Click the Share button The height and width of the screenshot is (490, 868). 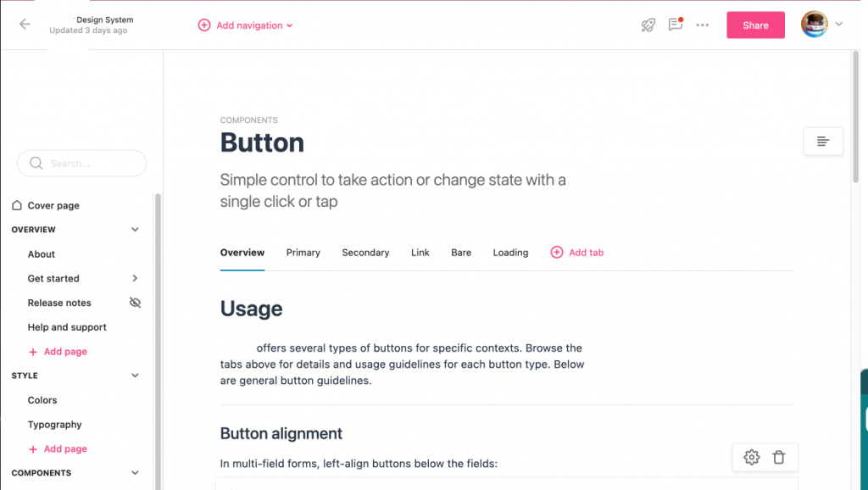(755, 25)
